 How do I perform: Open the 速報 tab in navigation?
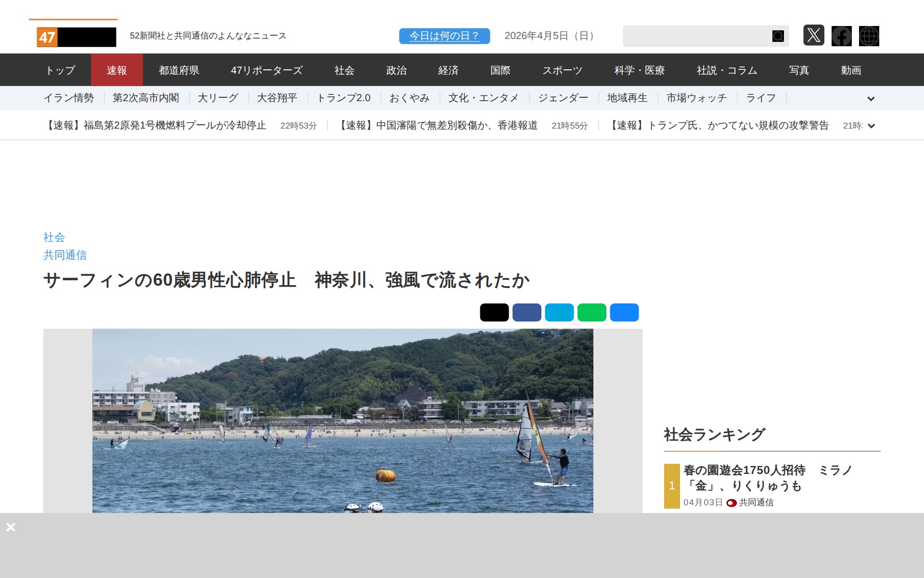point(116,70)
